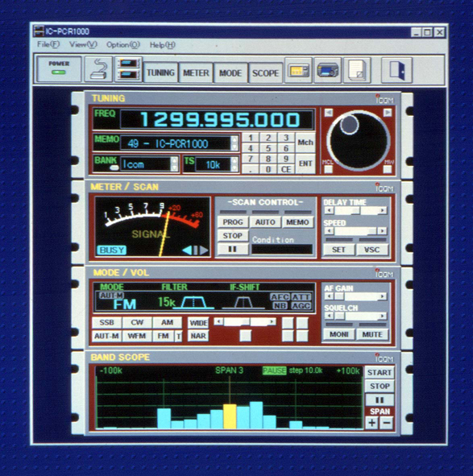Click the frequency display 1299.995.000
The width and height of the screenshot is (473, 476).
coord(217,119)
